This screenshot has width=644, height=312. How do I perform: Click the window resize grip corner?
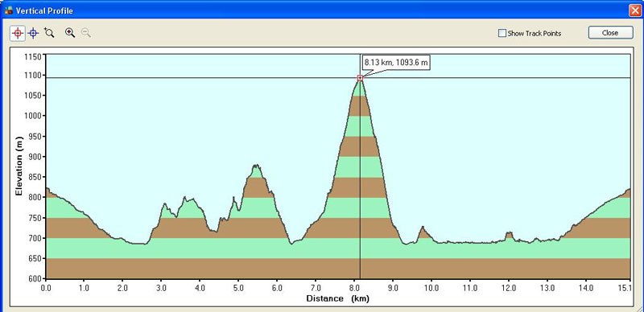(x=640, y=308)
